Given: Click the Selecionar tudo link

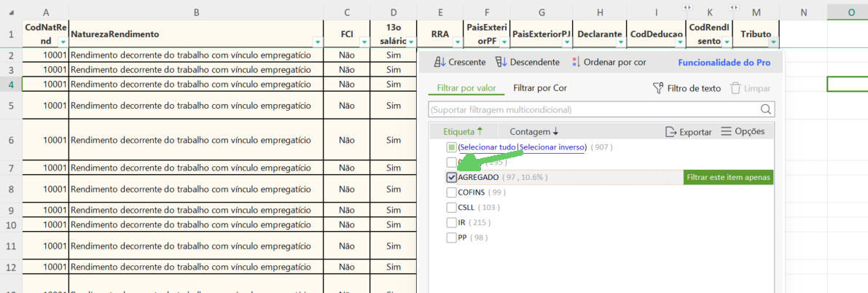Looking at the screenshot, I should 488,147.
